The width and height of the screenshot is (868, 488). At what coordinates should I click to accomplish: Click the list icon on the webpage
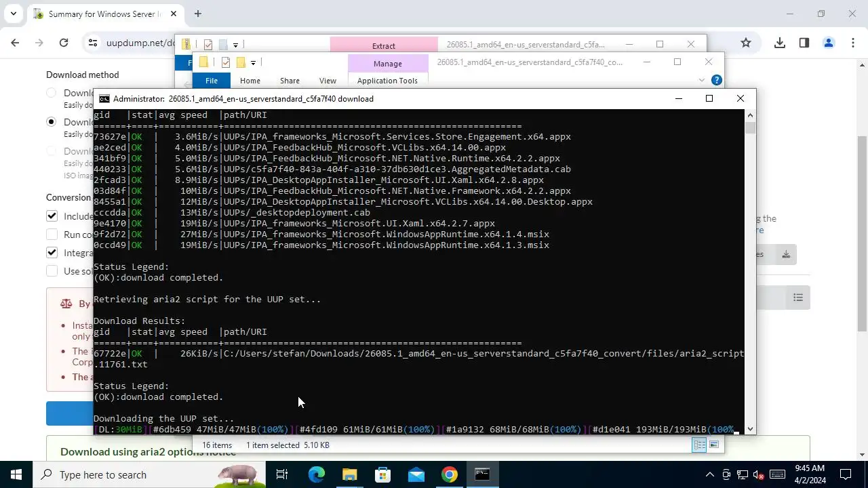798,298
